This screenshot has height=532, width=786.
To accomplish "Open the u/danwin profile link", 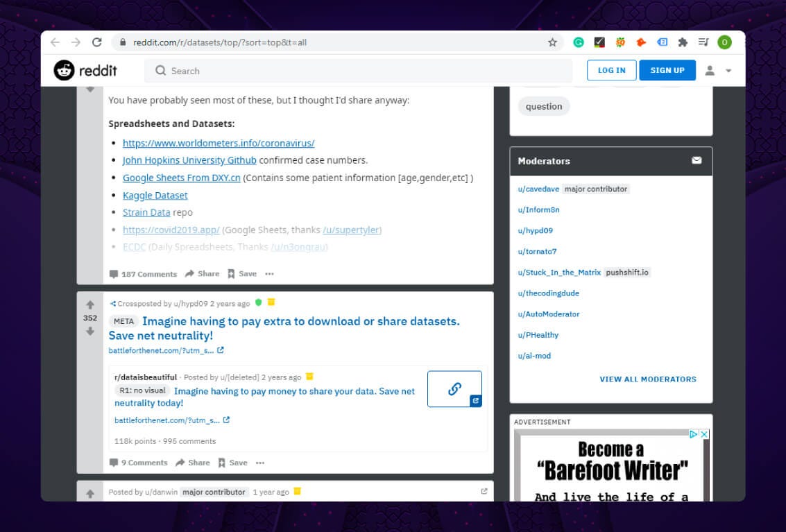I will point(161,492).
